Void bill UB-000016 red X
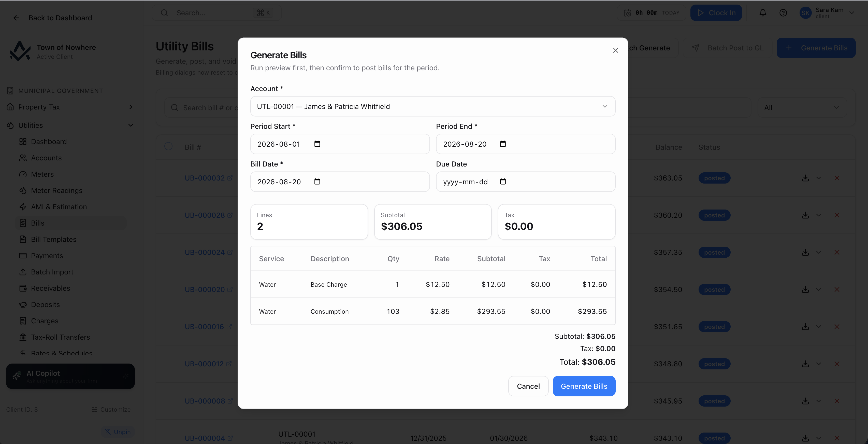 pyautogui.click(x=837, y=327)
